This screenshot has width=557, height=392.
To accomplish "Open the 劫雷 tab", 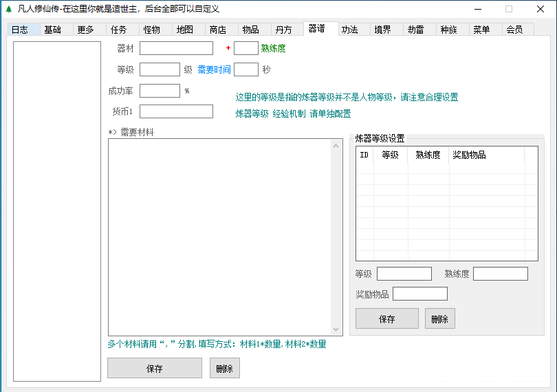I will pyautogui.click(x=420, y=30).
